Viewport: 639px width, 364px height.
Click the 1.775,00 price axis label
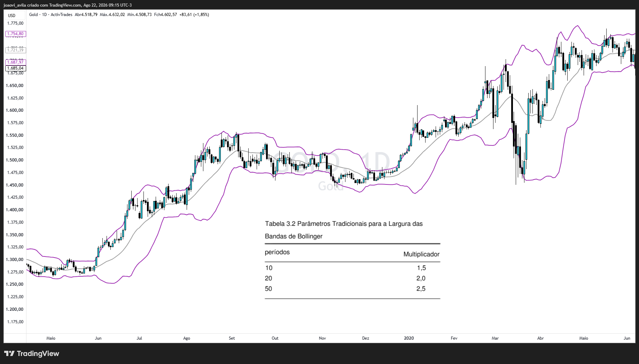coord(15,23)
